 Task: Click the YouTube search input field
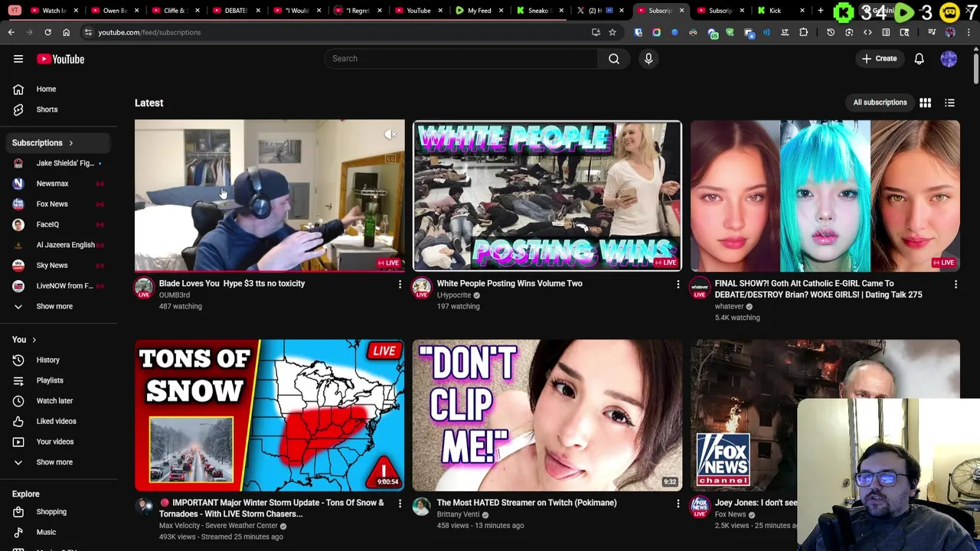tap(461, 59)
